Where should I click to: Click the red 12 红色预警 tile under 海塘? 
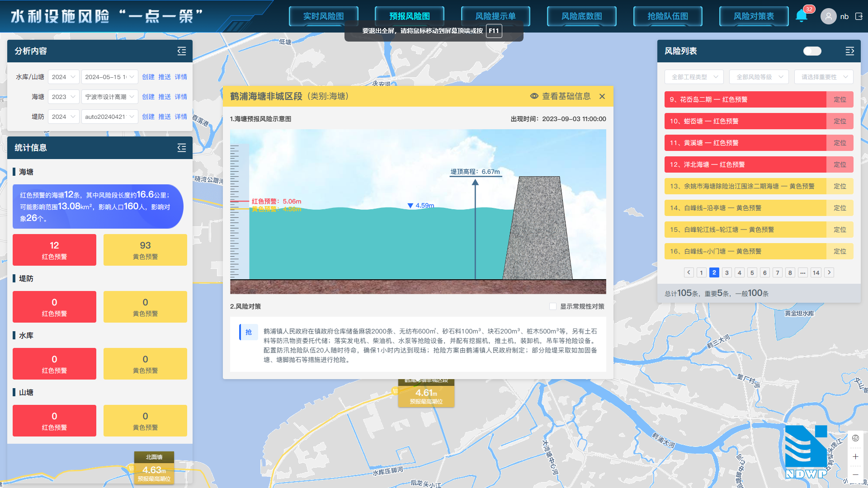[x=54, y=250]
